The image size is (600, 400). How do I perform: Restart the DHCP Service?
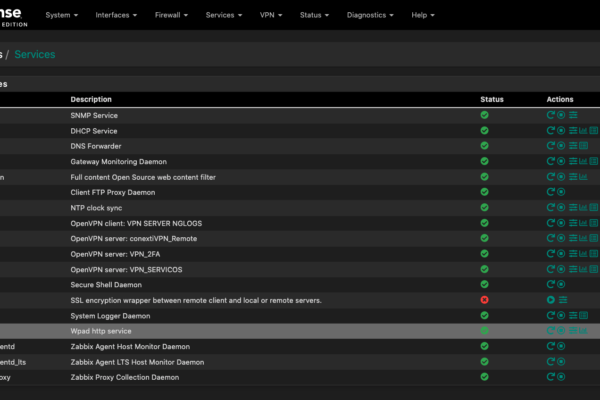[550, 131]
